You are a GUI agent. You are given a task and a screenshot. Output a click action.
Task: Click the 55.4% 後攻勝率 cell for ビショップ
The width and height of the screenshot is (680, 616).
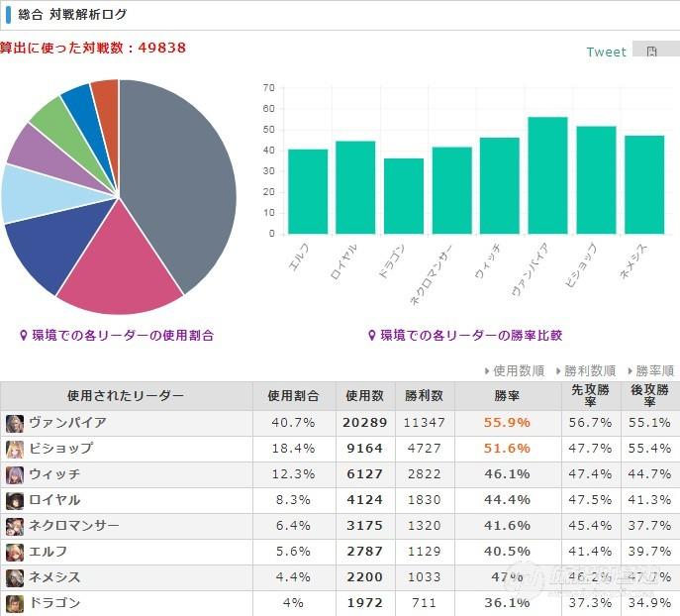(x=649, y=448)
